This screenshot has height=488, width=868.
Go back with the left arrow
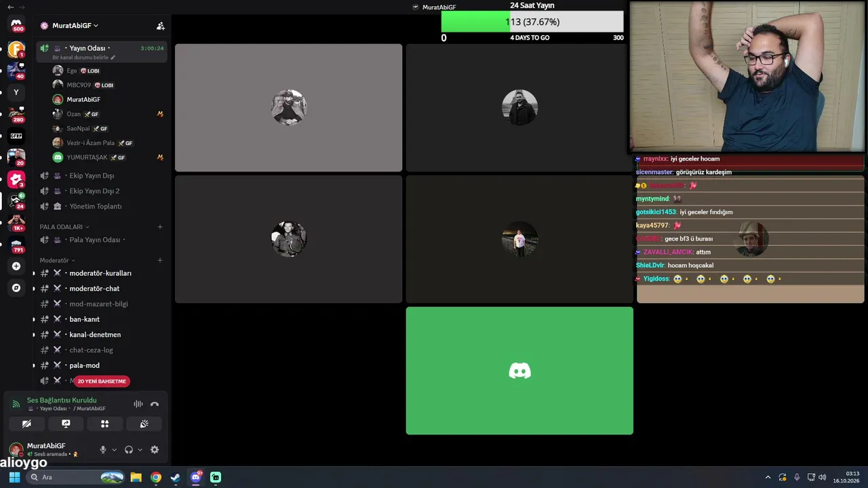pyautogui.click(x=10, y=7)
